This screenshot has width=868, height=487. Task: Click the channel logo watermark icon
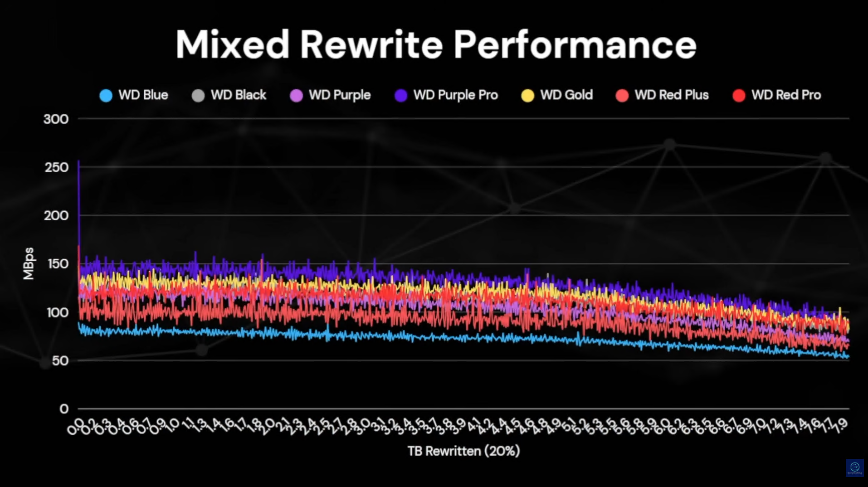pyautogui.click(x=854, y=468)
